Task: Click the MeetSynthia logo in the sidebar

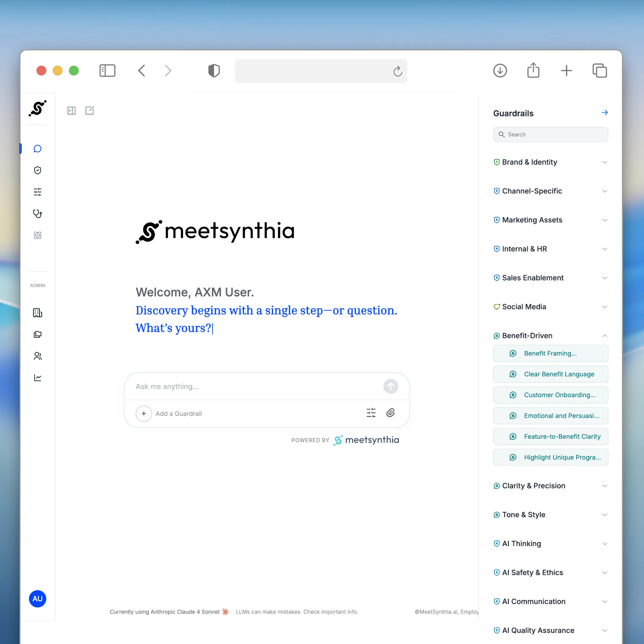Action: (38, 108)
